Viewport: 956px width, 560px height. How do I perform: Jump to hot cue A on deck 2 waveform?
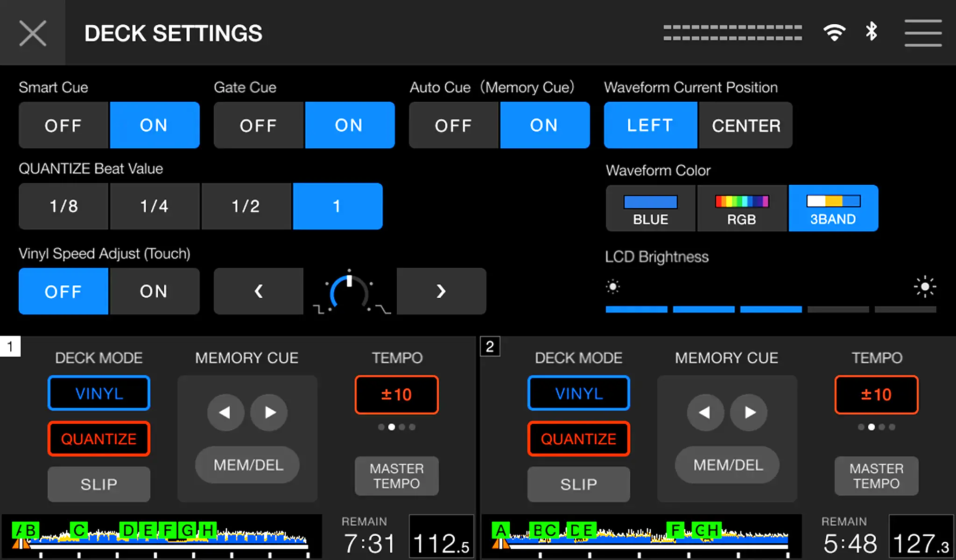click(x=501, y=530)
